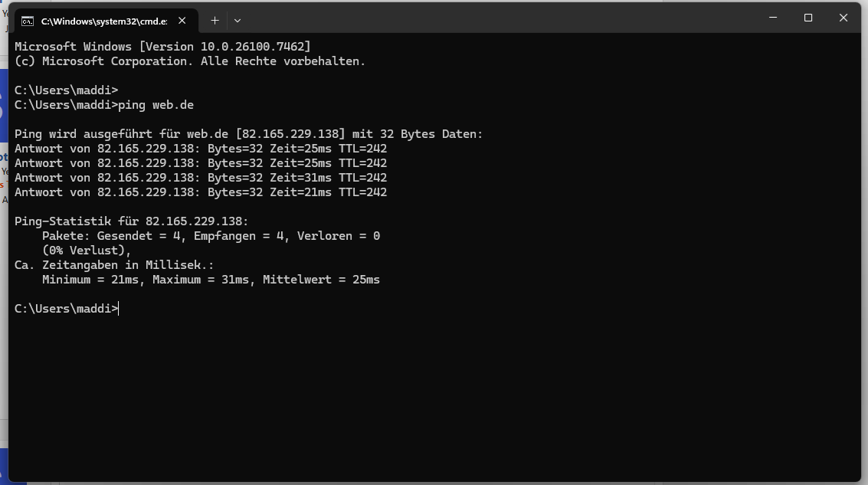Click the 'Ca. Zeitangaben in Millisek.' line
This screenshot has height=485, width=868.
click(114, 264)
